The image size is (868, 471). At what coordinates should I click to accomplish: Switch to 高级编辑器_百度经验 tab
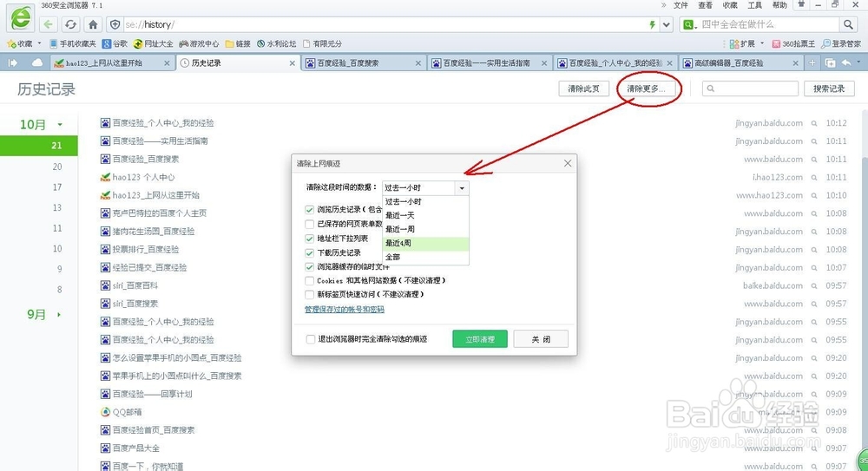(741, 63)
